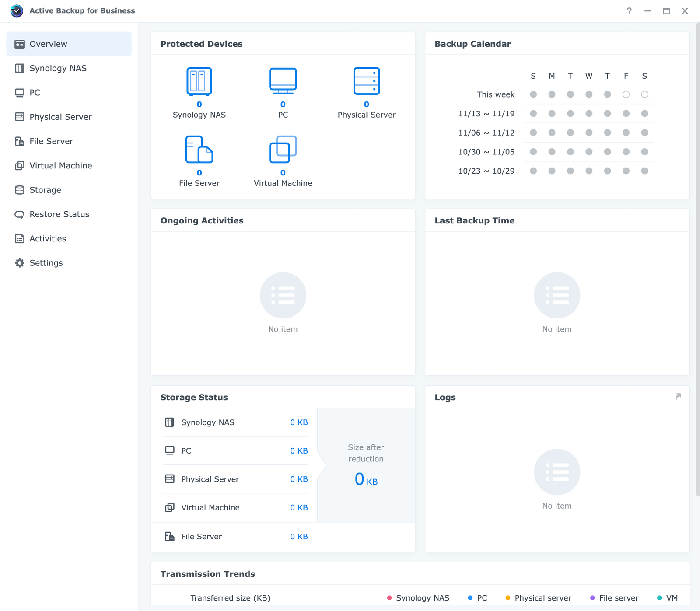Click the Backup Calendar panel title

click(x=472, y=44)
